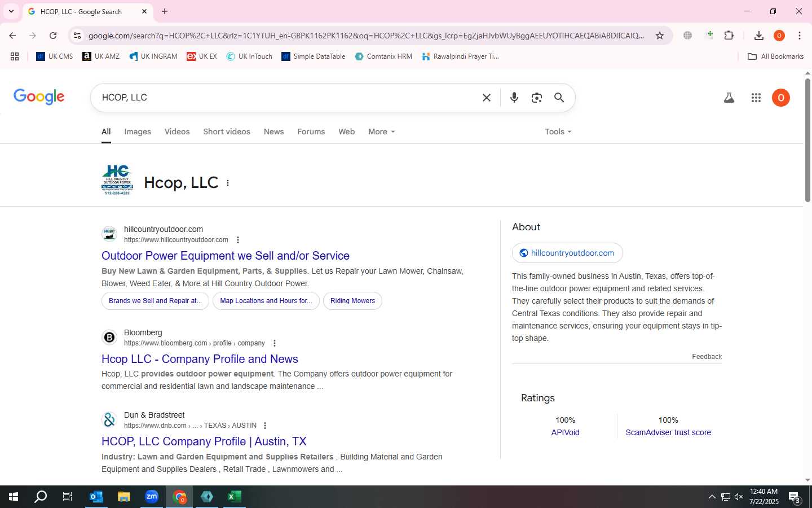Show hidden system tray icons
The image size is (812, 508).
[x=712, y=497]
